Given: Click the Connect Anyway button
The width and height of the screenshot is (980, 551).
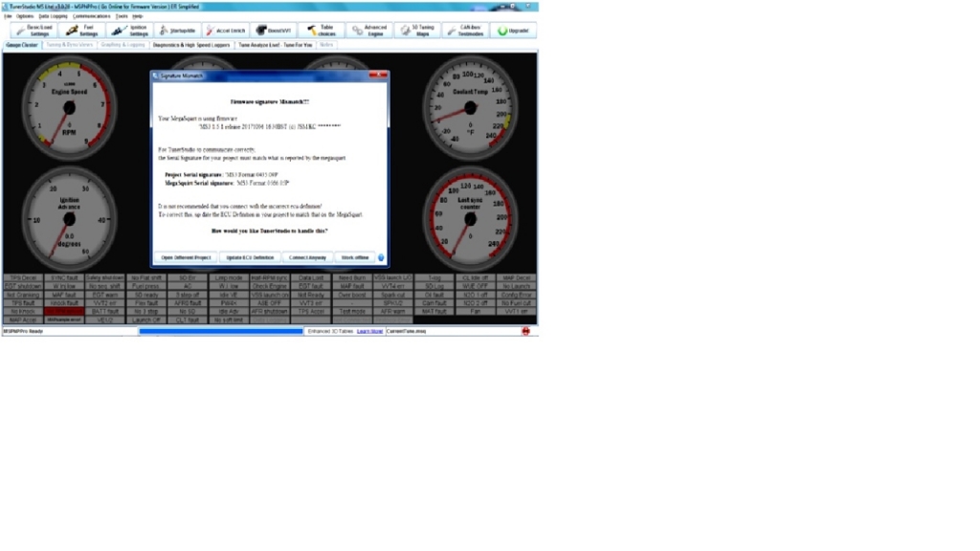Looking at the screenshot, I should 307,257.
